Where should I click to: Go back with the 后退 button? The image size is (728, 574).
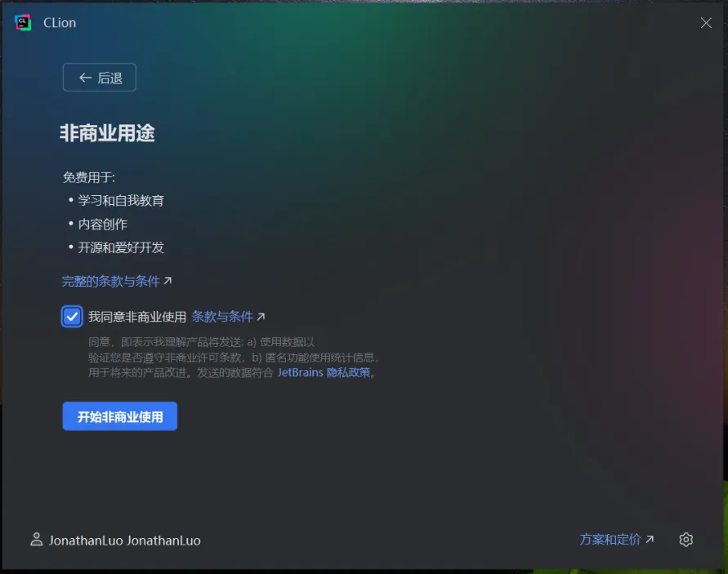tap(100, 78)
